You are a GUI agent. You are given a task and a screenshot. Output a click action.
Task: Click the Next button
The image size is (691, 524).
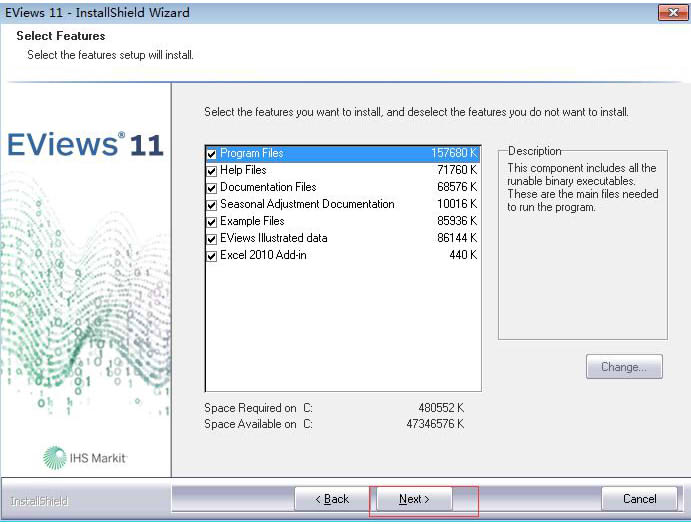[414, 499]
